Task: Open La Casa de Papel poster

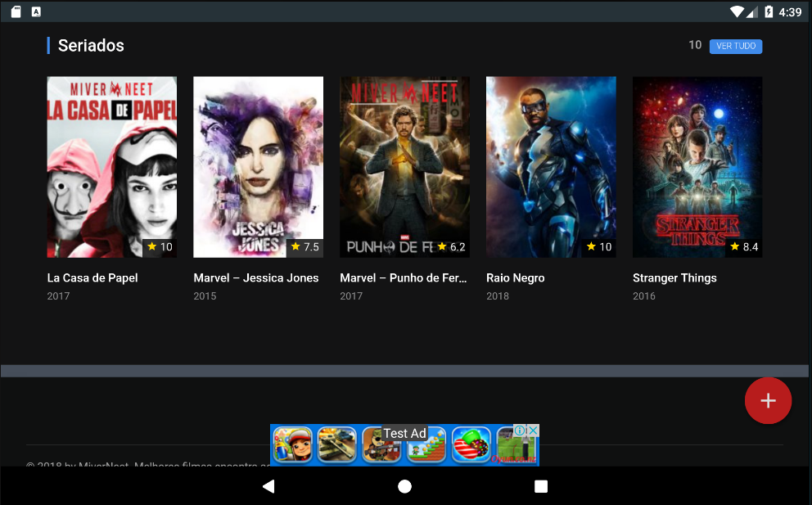Action: 112,167
